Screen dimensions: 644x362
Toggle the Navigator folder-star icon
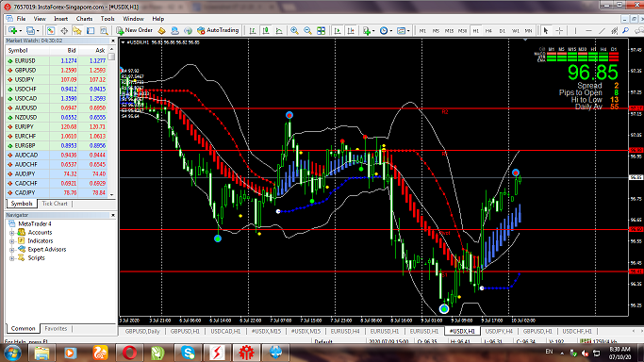[77, 30]
